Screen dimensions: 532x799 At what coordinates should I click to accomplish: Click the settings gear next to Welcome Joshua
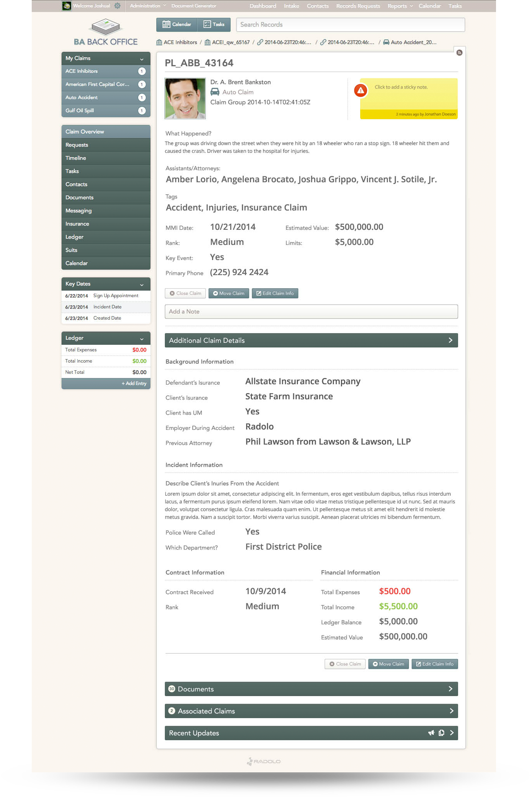[x=117, y=6]
